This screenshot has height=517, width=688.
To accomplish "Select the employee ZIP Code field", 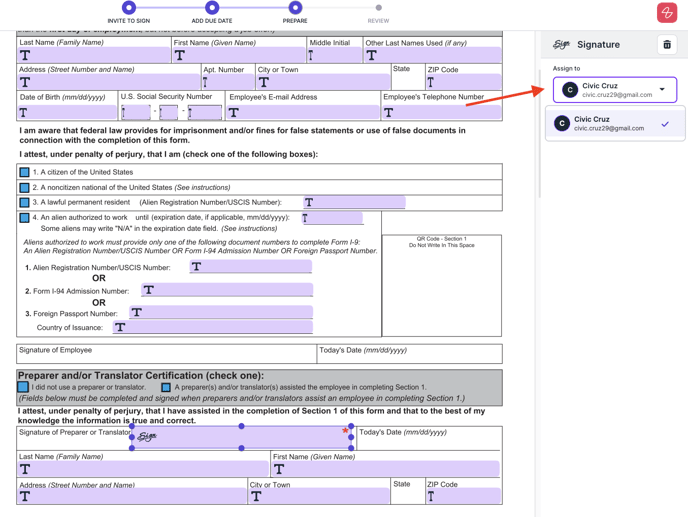I will pyautogui.click(x=463, y=82).
